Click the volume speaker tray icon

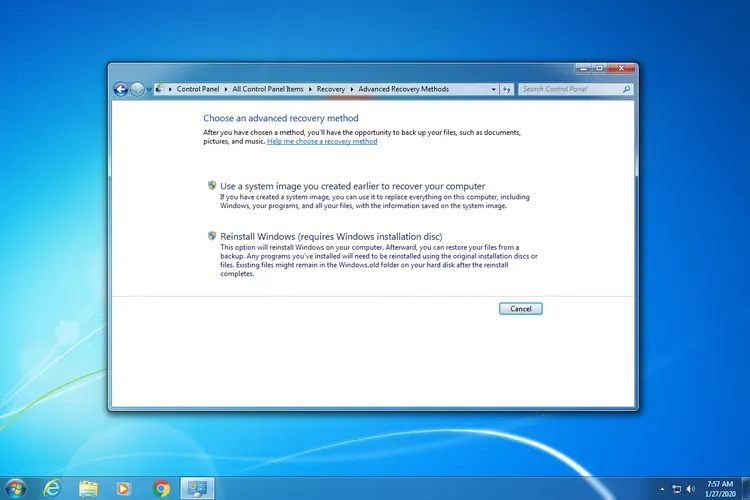coord(691,488)
